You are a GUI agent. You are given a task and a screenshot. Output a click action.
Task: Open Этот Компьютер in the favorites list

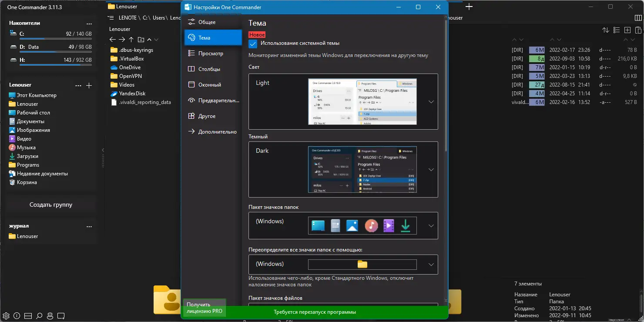pos(33,95)
